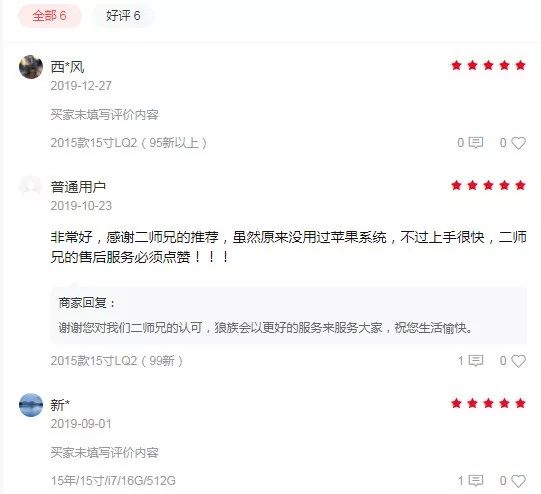This screenshot has height=494, width=541.
Task: Switch to the 好评 6 tab
Action: pos(123,16)
